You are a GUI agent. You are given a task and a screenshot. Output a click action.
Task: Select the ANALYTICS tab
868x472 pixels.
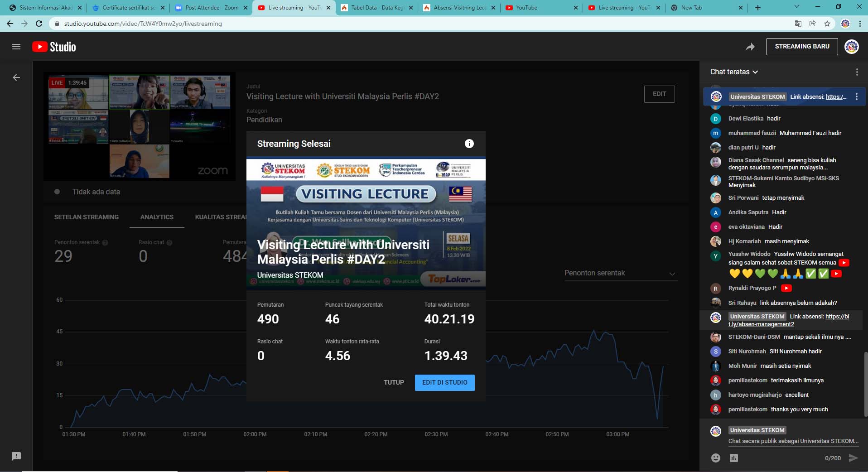(x=157, y=217)
